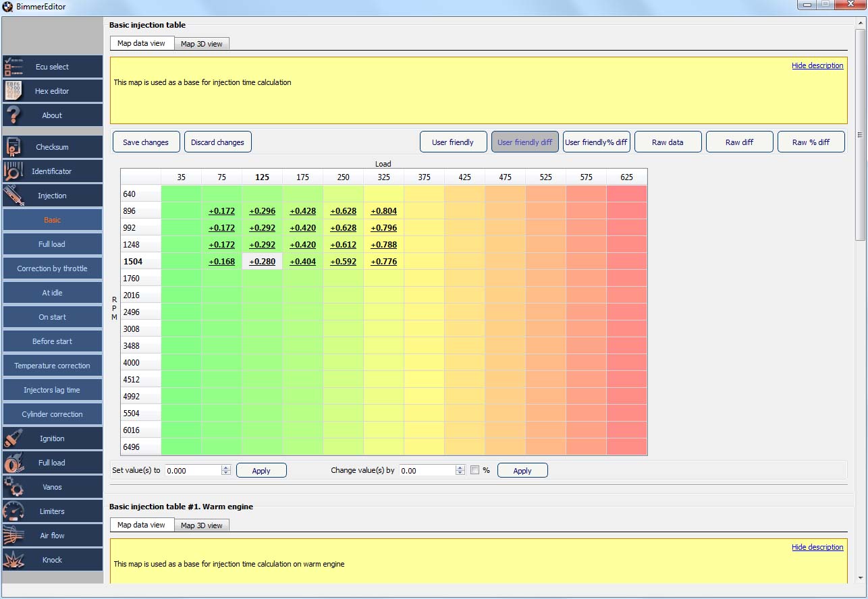The width and height of the screenshot is (868, 599).
Task: Show Raw % diff view
Action: (x=811, y=142)
